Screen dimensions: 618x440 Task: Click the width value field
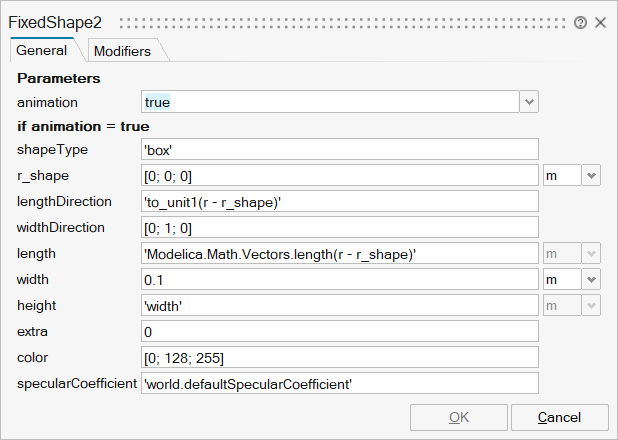point(340,279)
